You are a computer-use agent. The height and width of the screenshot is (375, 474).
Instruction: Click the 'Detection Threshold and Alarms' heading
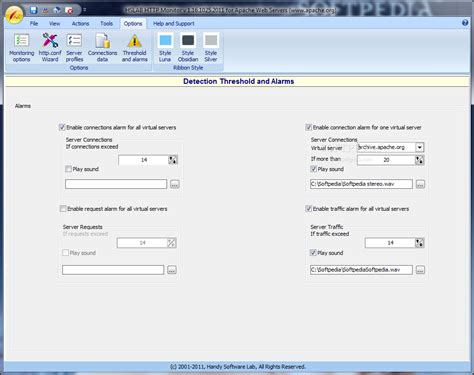238,81
